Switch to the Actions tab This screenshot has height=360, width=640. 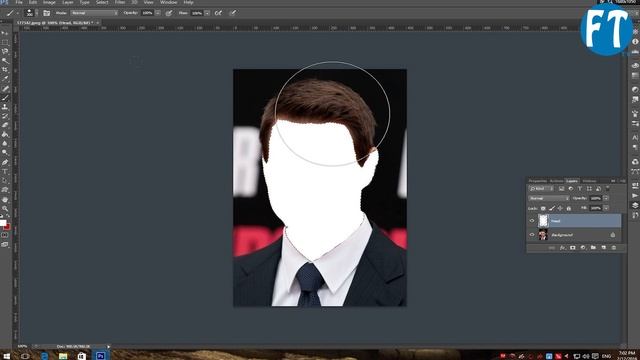tap(556, 181)
